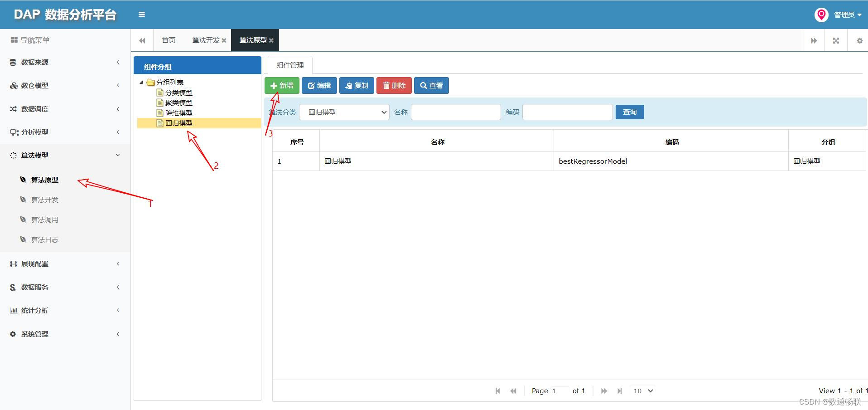Go to the last page icon

point(620,391)
